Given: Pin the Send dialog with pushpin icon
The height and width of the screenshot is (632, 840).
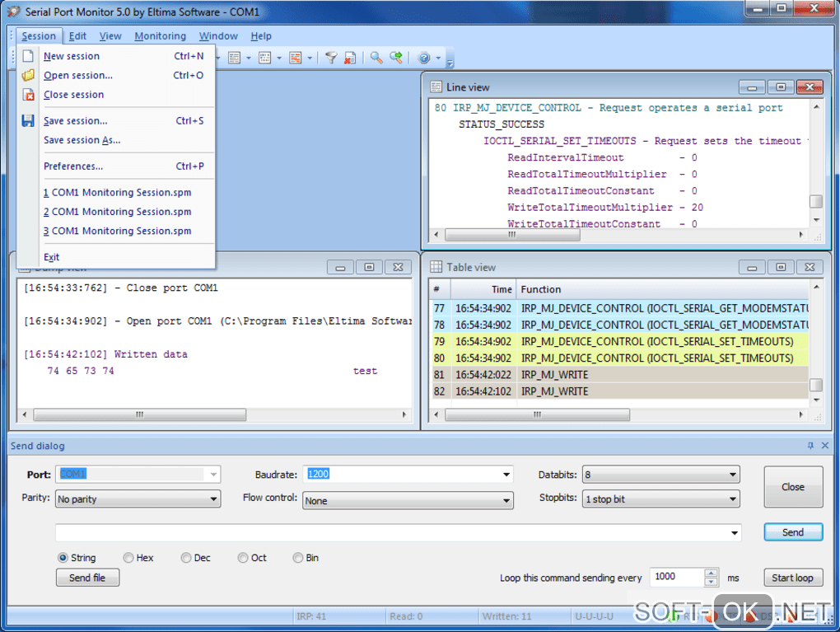Looking at the screenshot, I should coord(810,446).
